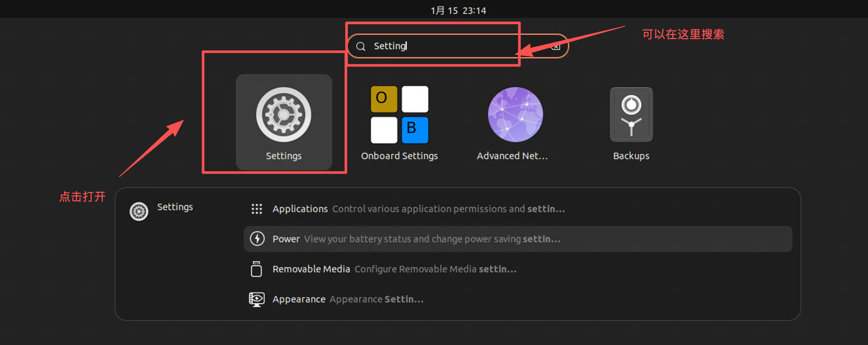This screenshot has width=868, height=345.
Task: Select the small Settings gear in results panel
Action: 139,211
